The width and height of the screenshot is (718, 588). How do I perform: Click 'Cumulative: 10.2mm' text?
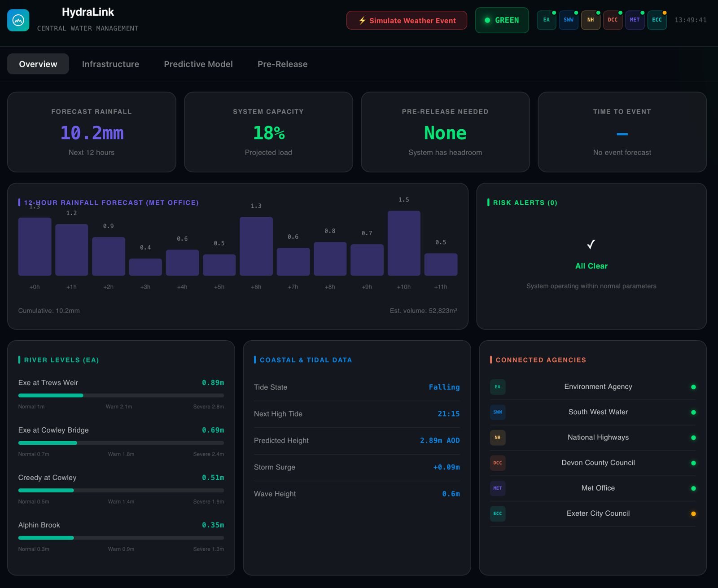pos(49,311)
